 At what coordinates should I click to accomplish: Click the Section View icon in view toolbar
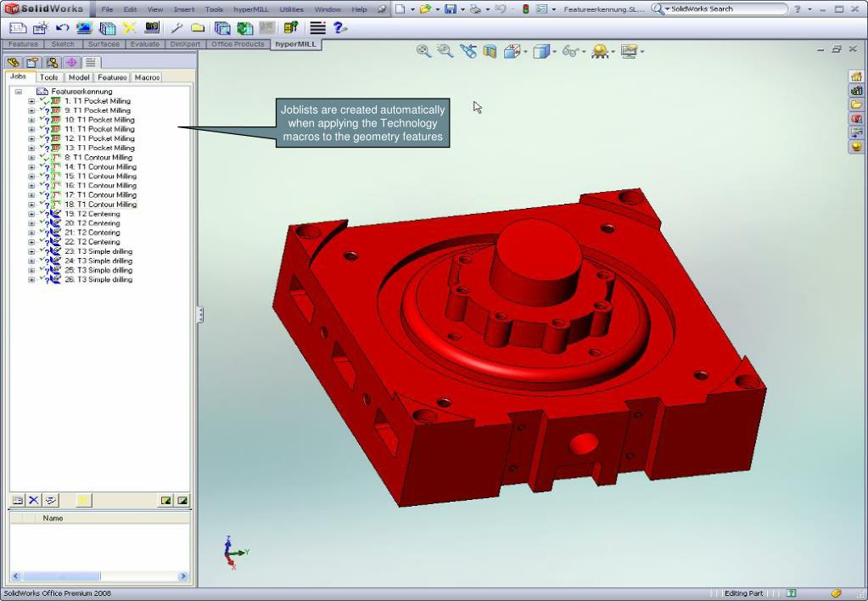click(490, 52)
